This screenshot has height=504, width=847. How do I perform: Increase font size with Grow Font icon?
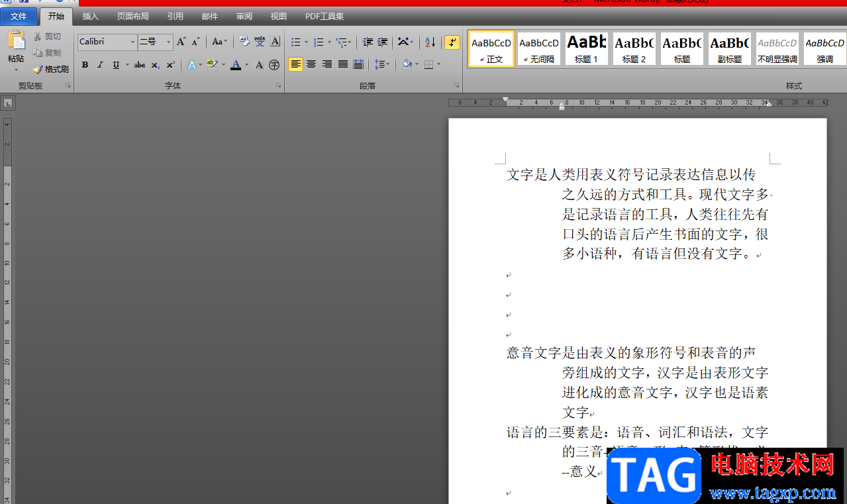point(181,42)
